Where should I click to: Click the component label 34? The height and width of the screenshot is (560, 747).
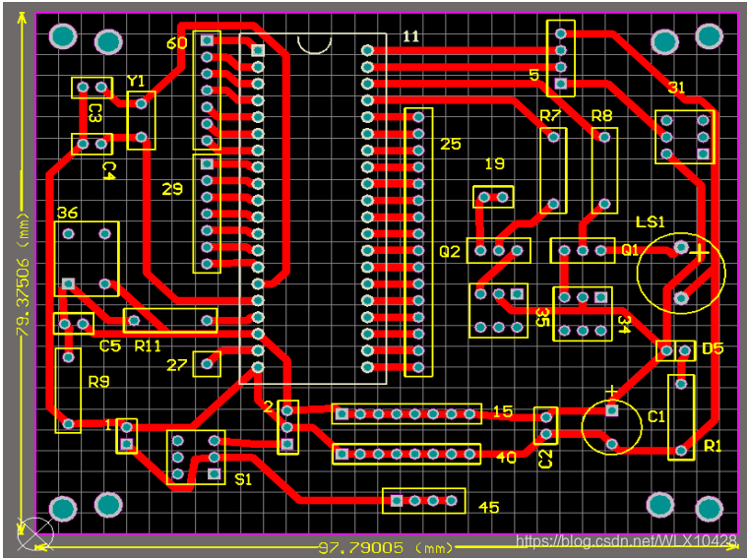click(624, 325)
